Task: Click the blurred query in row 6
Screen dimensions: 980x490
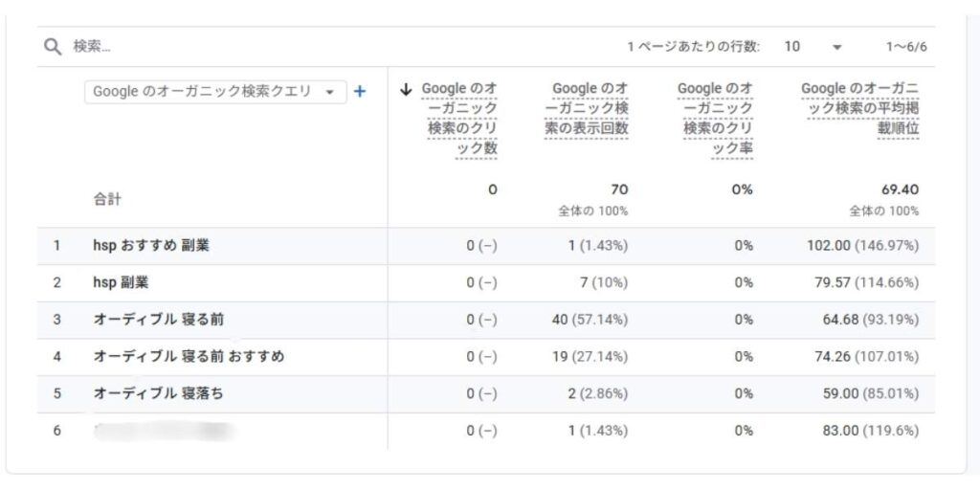Action: pyautogui.click(x=163, y=431)
